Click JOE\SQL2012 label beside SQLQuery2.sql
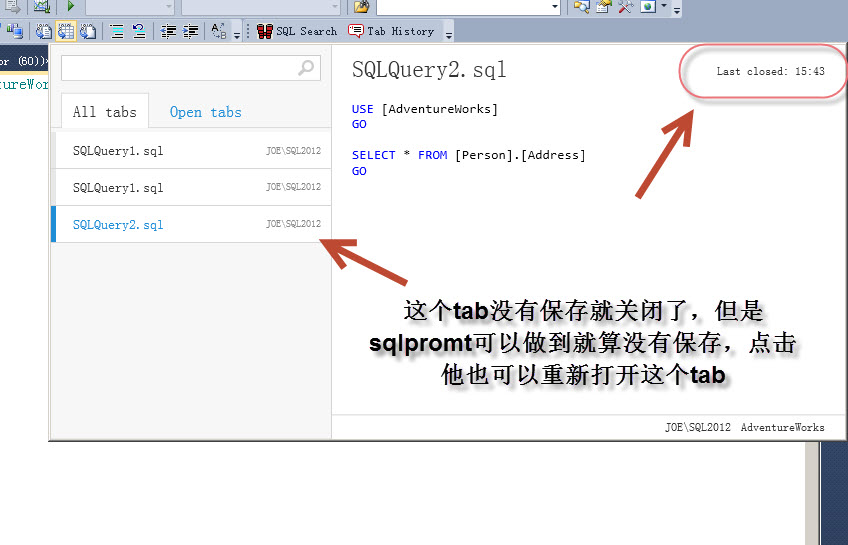848x545 pixels. pyautogui.click(x=293, y=224)
